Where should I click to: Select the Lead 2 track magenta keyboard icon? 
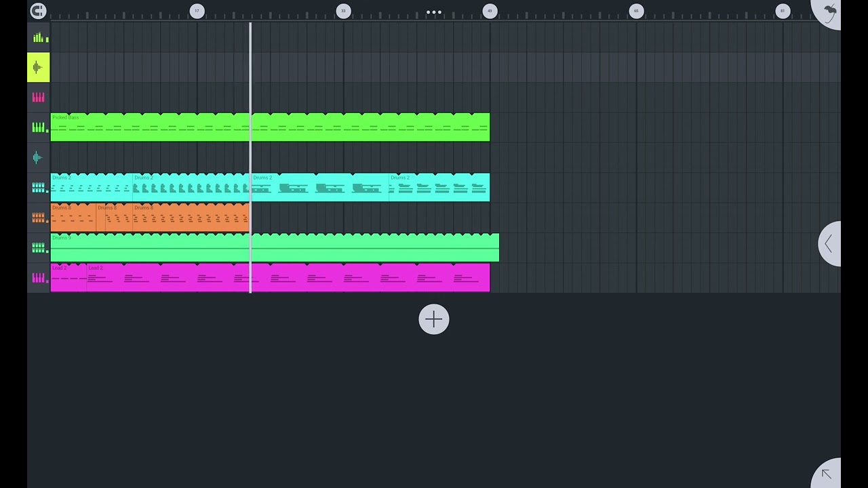click(39, 278)
